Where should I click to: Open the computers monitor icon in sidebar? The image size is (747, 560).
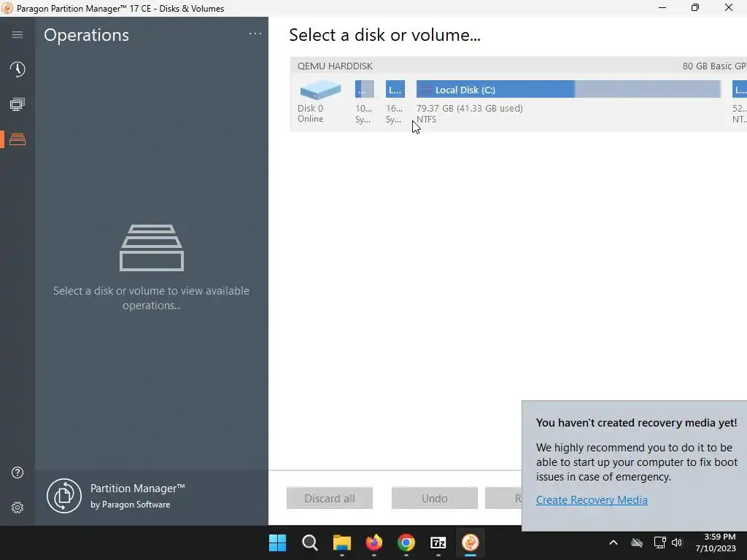coord(18,104)
